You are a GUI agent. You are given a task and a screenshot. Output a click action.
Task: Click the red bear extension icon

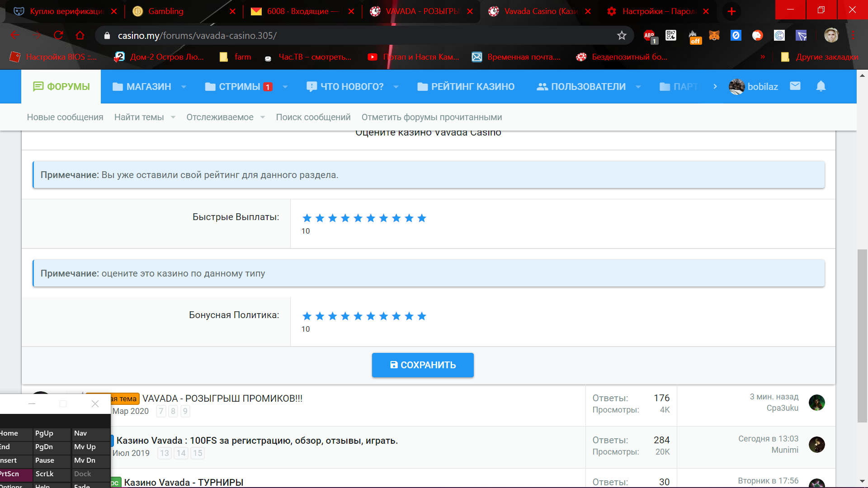(x=758, y=35)
